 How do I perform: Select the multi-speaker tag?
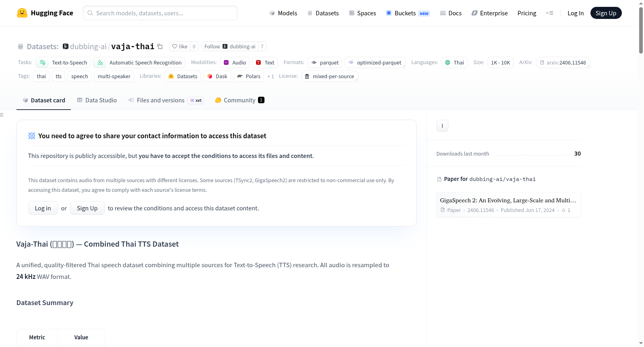pyautogui.click(x=114, y=76)
